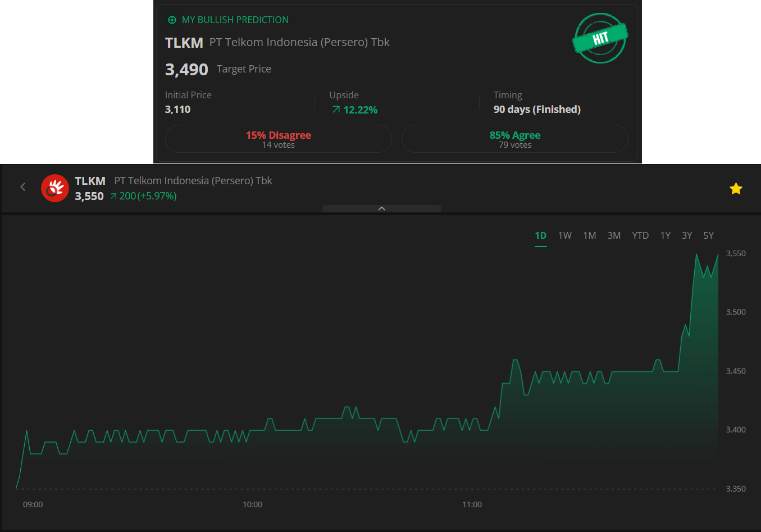Click the 90 days (Finished) timing value
This screenshot has height=532, width=761.
[x=537, y=110]
